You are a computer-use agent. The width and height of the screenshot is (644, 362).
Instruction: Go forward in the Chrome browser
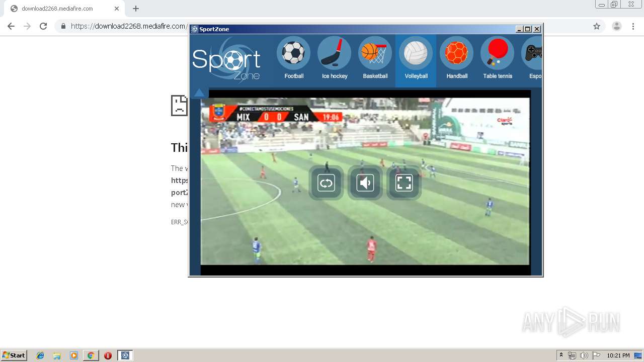tap(27, 26)
